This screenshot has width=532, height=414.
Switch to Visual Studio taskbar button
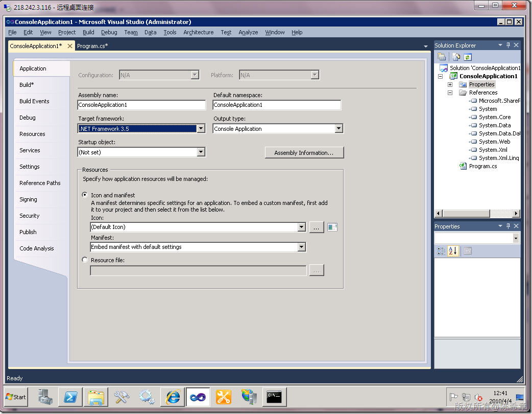[198, 397]
